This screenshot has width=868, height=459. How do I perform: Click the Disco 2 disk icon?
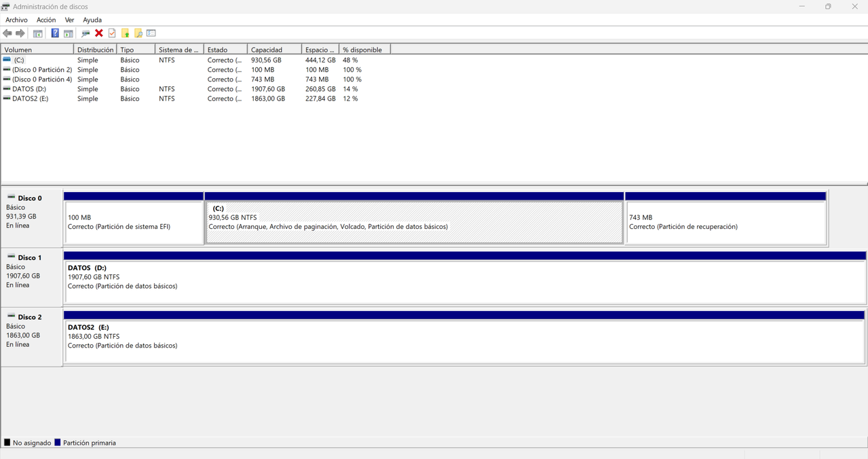point(11,316)
